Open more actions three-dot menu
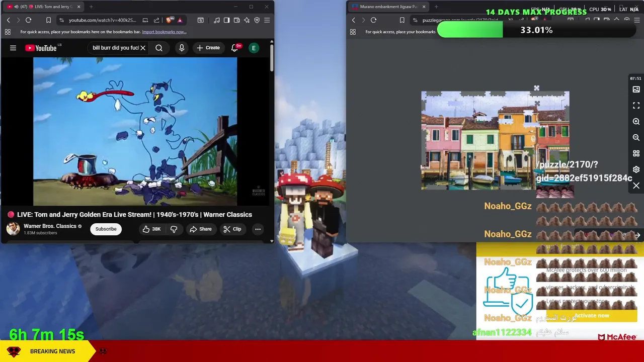The image size is (644, 362). pyautogui.click(x=258, y=229)
